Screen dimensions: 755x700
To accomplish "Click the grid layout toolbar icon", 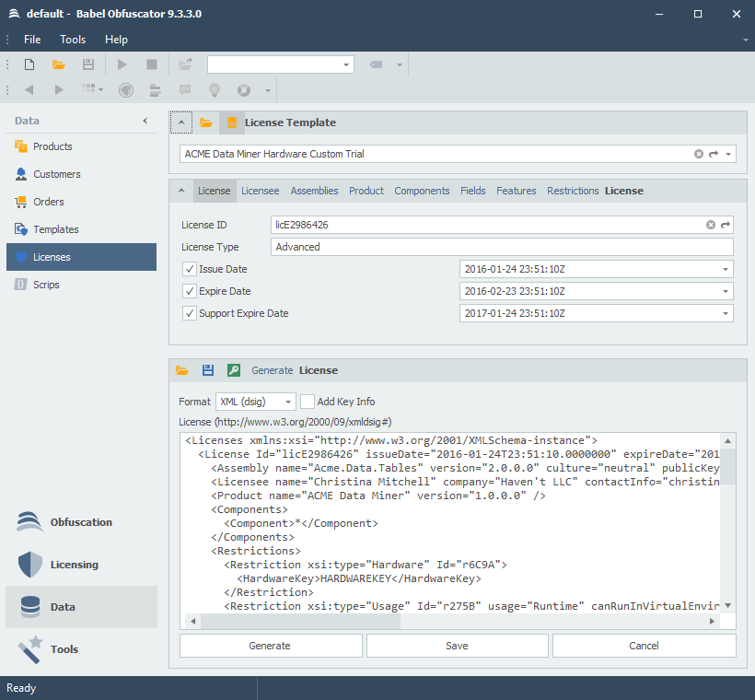I will point(88,89).
